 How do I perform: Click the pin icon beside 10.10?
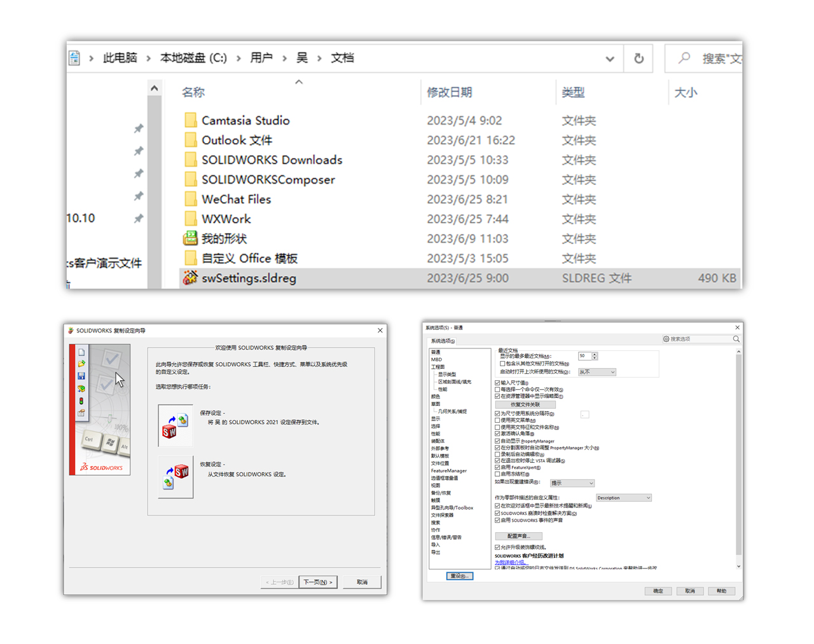[138, 219]
